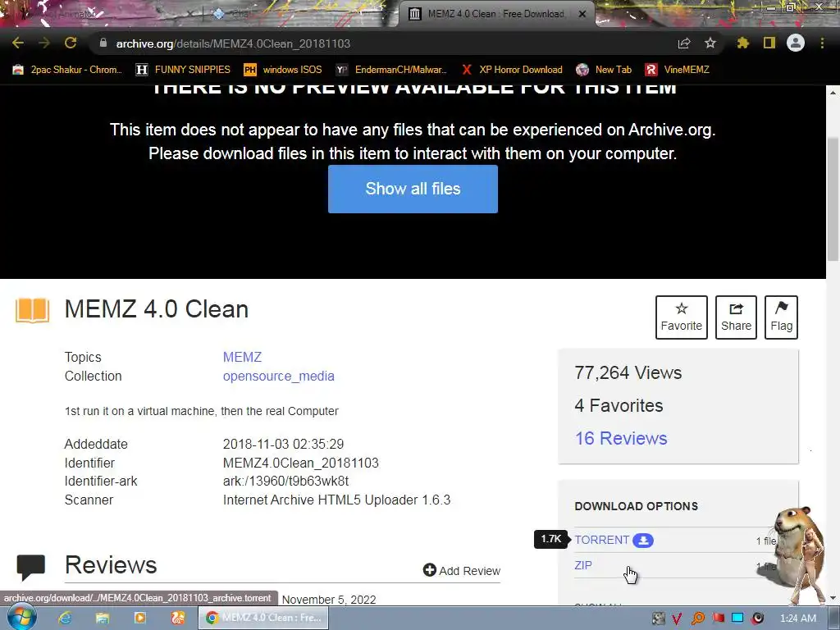The height and width of the screenshot is (630, 840).
Task: Click the MEMZ4.0Clean_20181103 identifier value
Action: point(300,463)
